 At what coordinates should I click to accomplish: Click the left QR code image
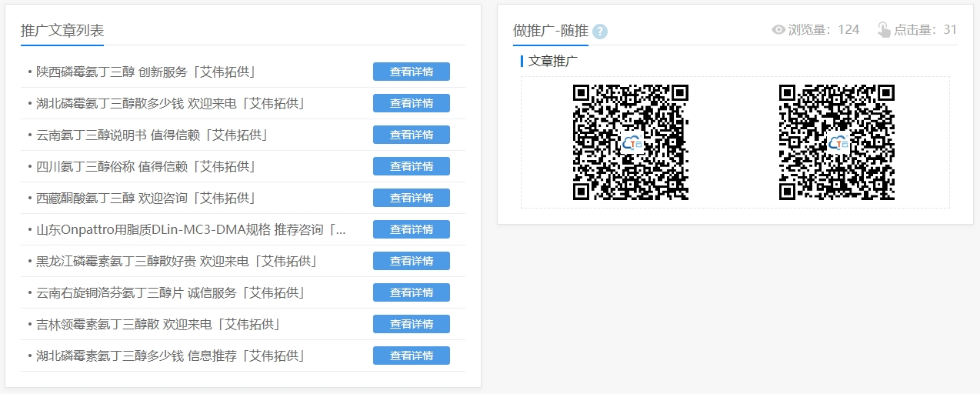[630, 142]
